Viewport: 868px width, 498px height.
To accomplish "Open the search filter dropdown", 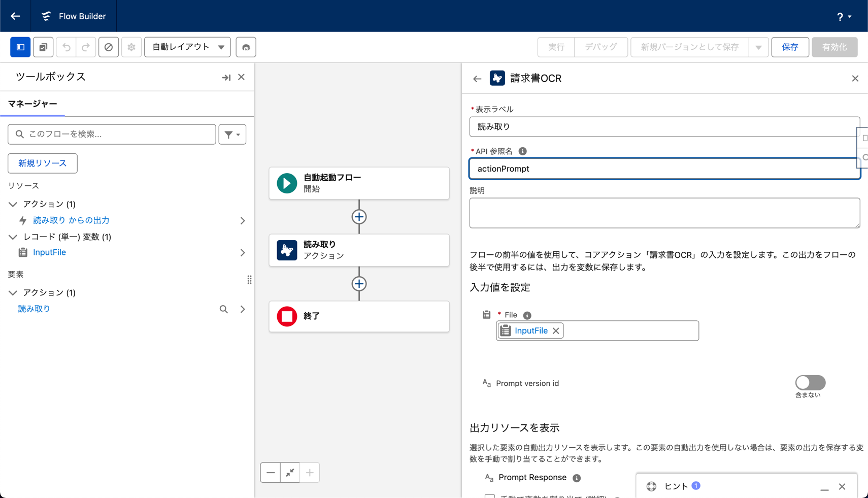I will (x=232, y=135).
